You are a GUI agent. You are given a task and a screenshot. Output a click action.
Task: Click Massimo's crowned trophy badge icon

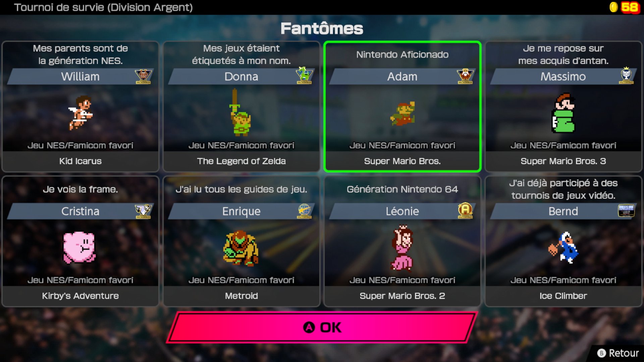point(626,75)
